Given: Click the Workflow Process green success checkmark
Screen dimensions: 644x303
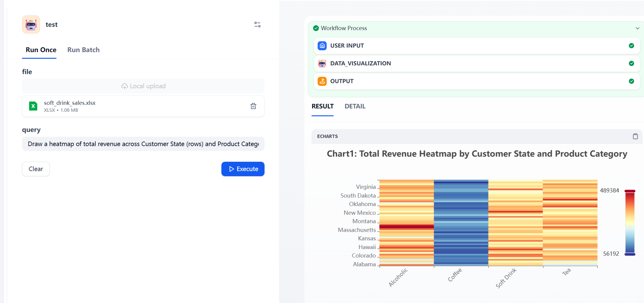Looking at the screenshot, I should click(x=316, y=28).
